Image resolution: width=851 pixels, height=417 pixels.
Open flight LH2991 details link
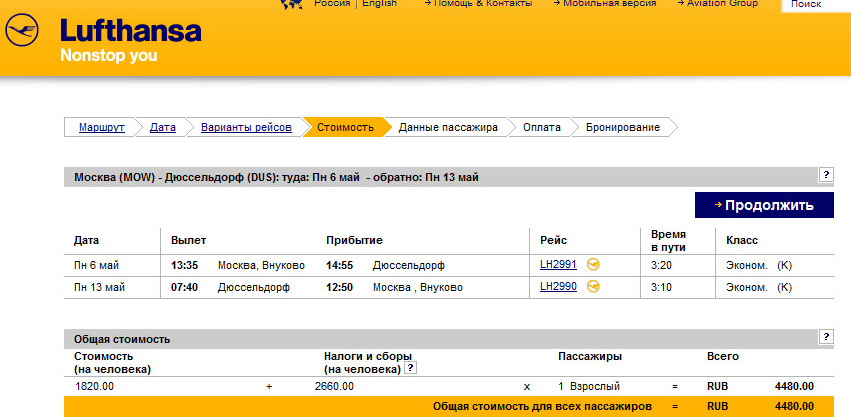click(558, 265)
